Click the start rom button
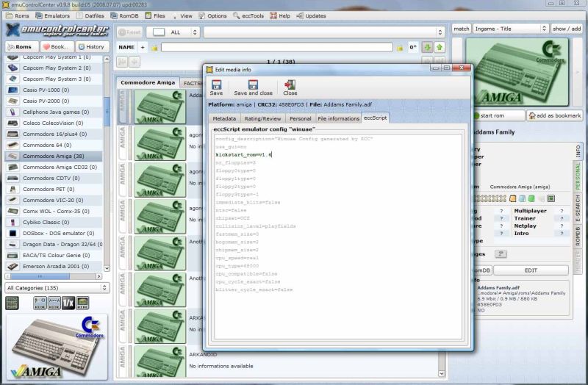 pyautogui.click(x=499, y=115)
